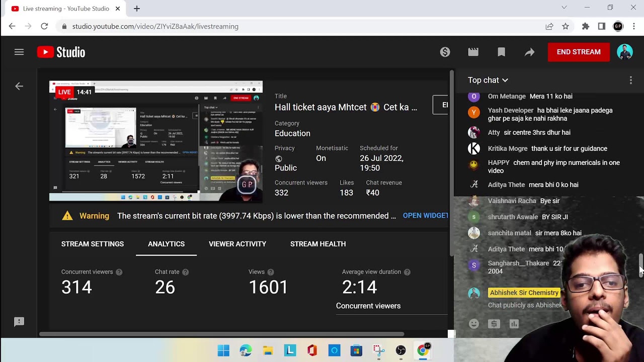Image resolution: width=644 pixels, height=362 pixels.
Task: Click Chat rate help icon
Action: coord(186,272)
